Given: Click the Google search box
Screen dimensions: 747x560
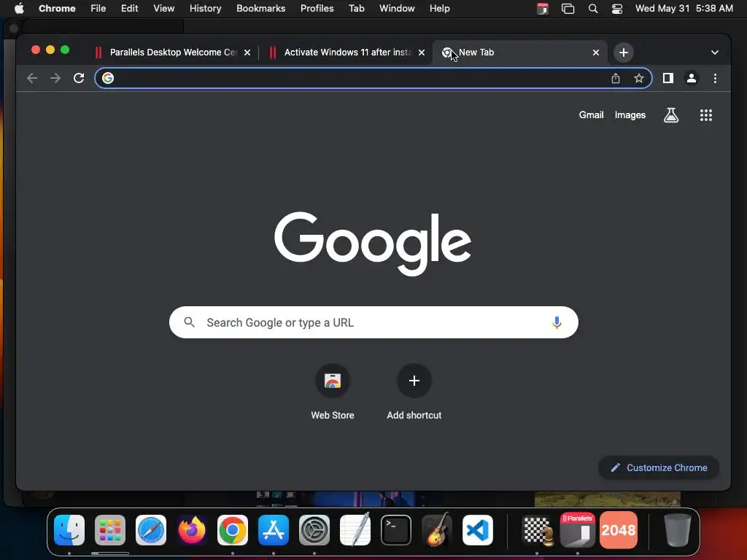Looking at the screenshot, I should [x=373, y=322].
